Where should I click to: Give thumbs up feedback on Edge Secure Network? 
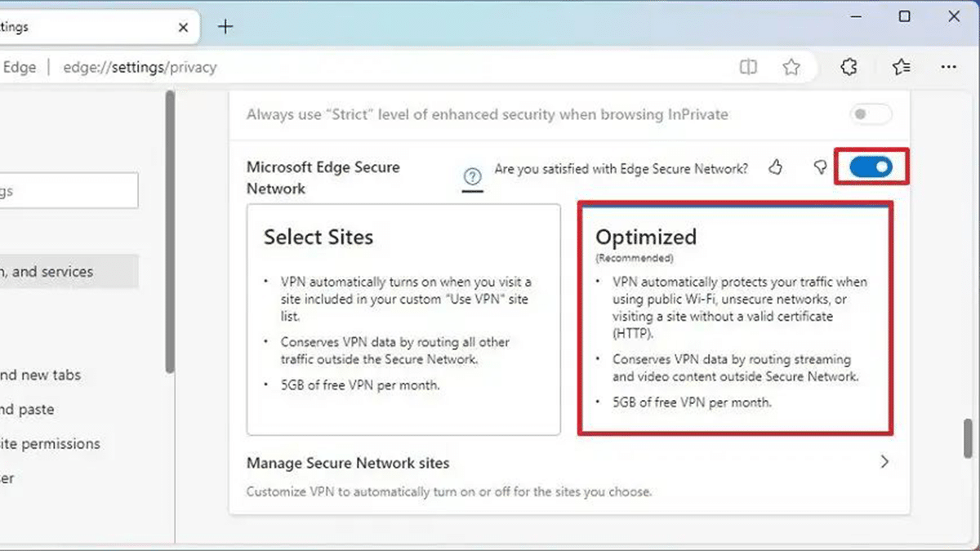point(775,167)
